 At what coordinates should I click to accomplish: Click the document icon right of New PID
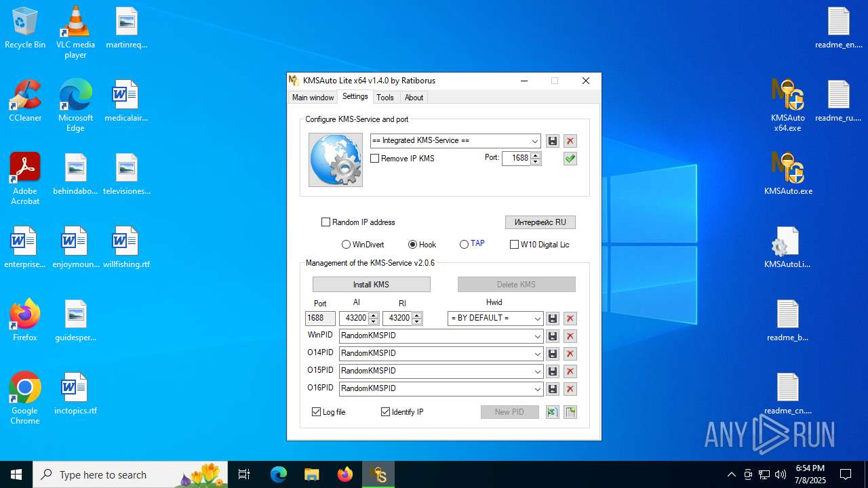[x=570, y=412]
